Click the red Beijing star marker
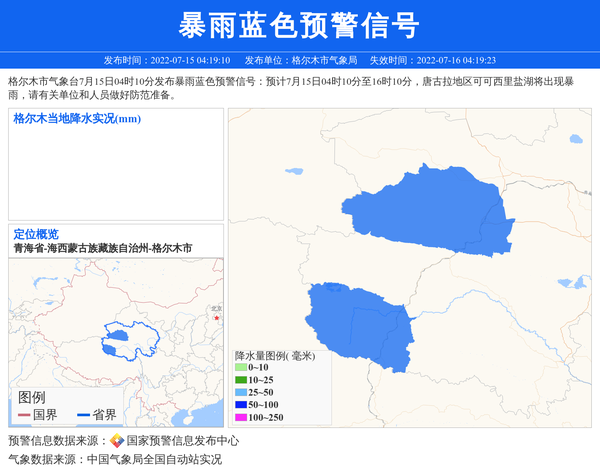 (x=215, y=318)
